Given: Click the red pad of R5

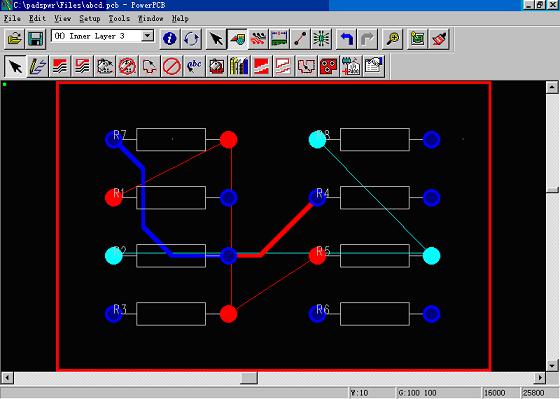Looking at the screenshot, I should pyautogui.click(x=316, y=256).
